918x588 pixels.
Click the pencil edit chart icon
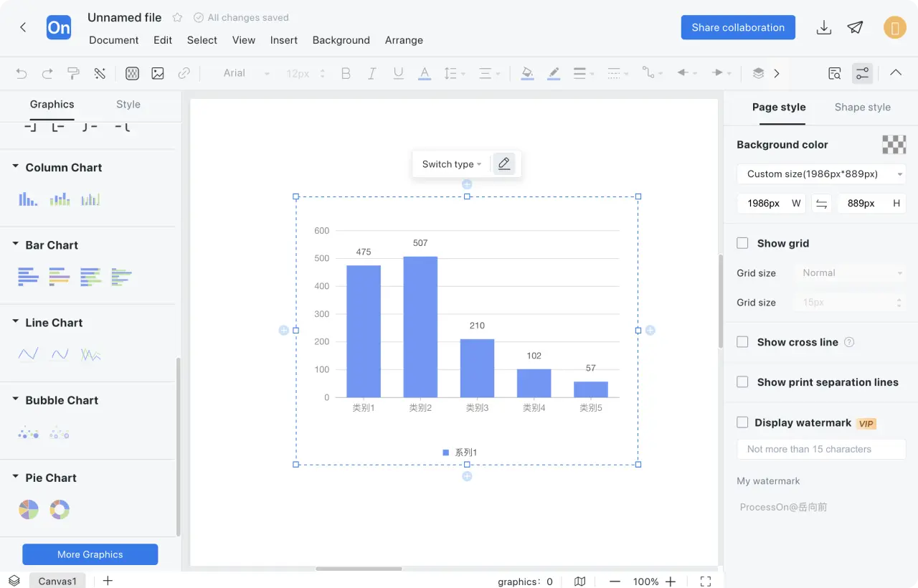click(x=504, y=163)
